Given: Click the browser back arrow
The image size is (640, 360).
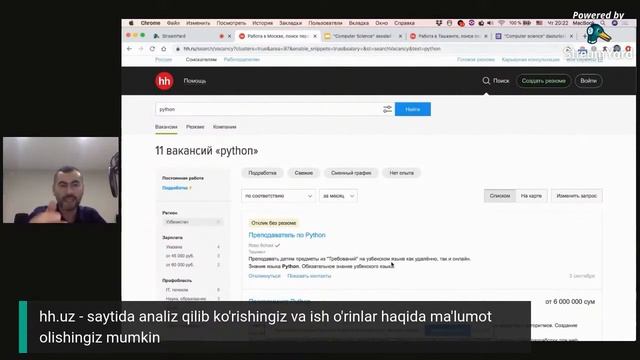Looking at the screenshot, I should [129, 49].
